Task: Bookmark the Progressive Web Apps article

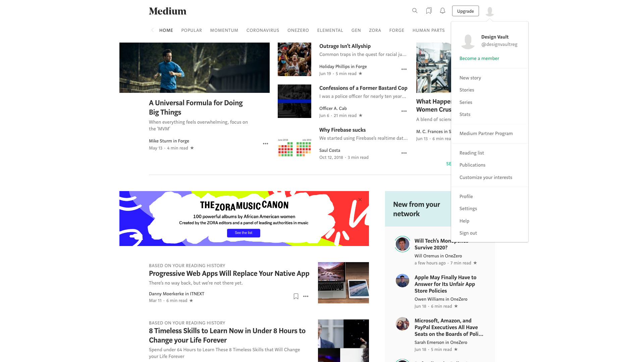Action: (296, 296)
